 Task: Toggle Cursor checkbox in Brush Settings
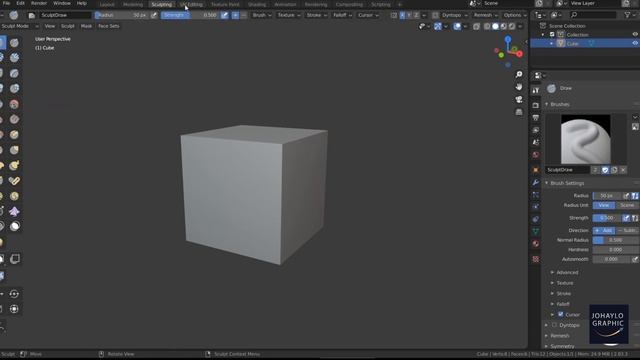(560, 314)
